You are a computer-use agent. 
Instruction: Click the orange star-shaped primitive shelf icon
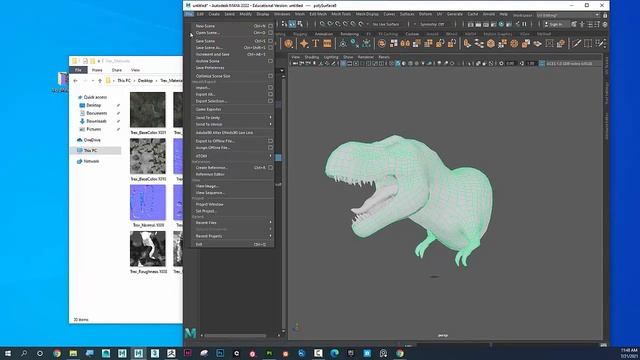tap(304, 43)
